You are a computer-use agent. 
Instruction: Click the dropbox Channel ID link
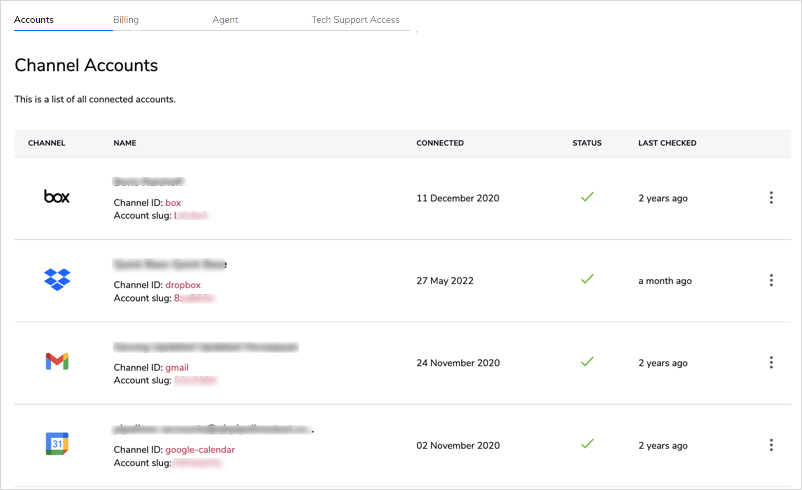[183, 285]
